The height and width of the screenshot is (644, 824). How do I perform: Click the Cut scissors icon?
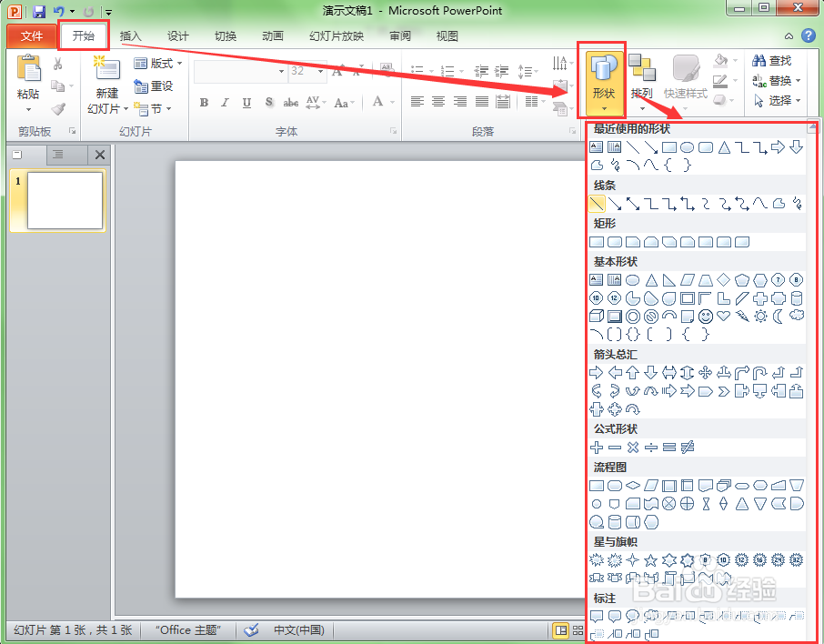coord(58,64)
